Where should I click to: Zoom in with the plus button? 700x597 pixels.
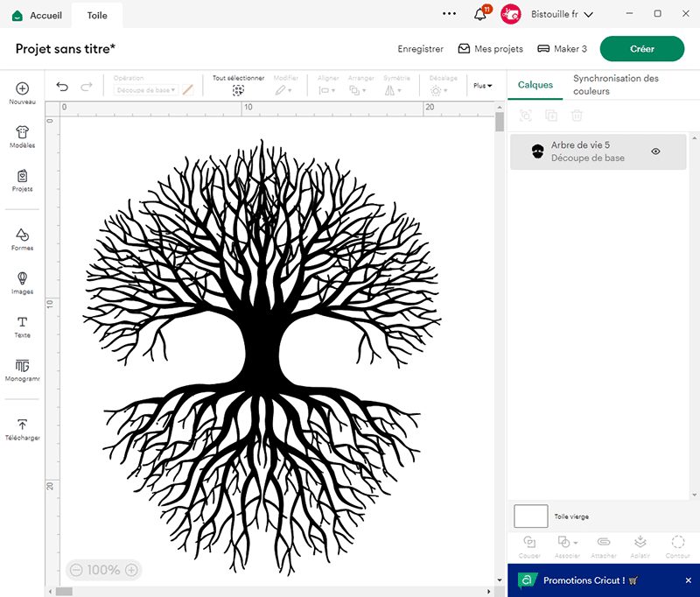131,570
